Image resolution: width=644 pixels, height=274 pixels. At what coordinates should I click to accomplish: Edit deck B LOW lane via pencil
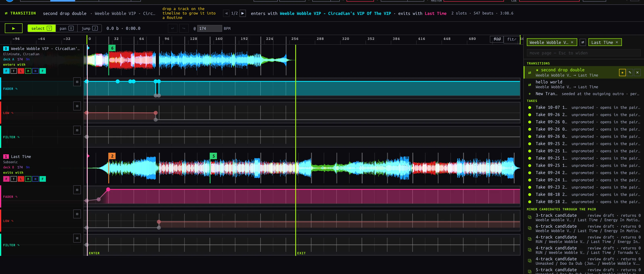[12, 221]
